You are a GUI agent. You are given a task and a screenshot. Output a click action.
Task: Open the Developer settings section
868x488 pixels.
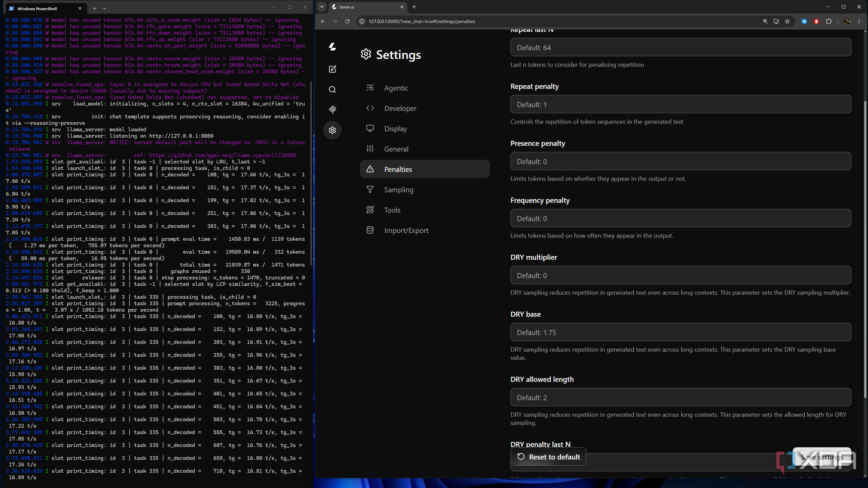click(425, 108)
